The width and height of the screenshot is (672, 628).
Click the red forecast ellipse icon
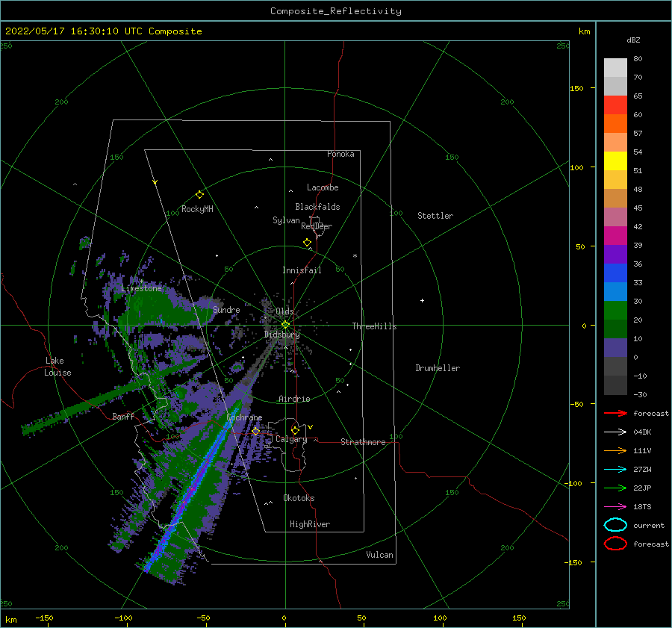[615, 544]
